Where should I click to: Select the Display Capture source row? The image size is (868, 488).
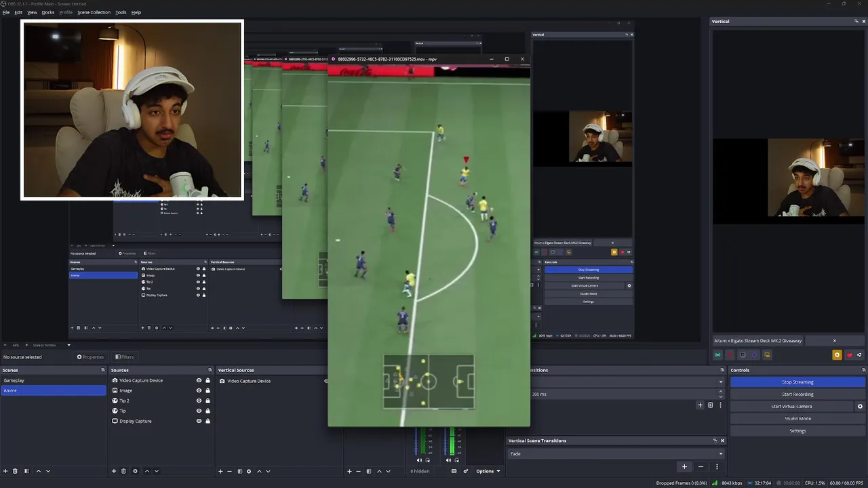coord(161,421)
